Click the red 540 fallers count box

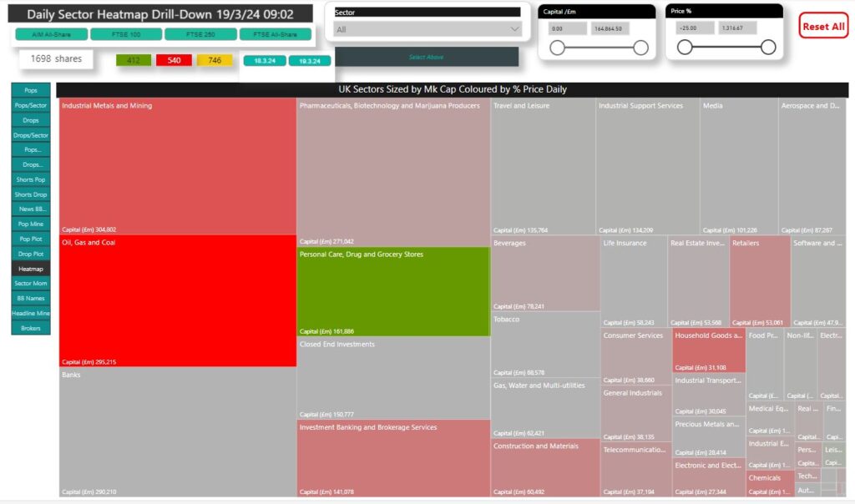(174, 60)
